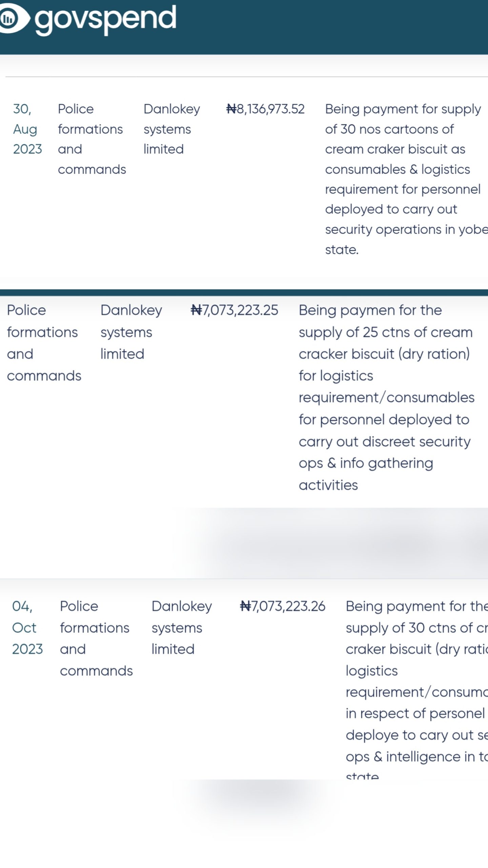Select the 04, Oct 2023 date cell

[27, 627]
